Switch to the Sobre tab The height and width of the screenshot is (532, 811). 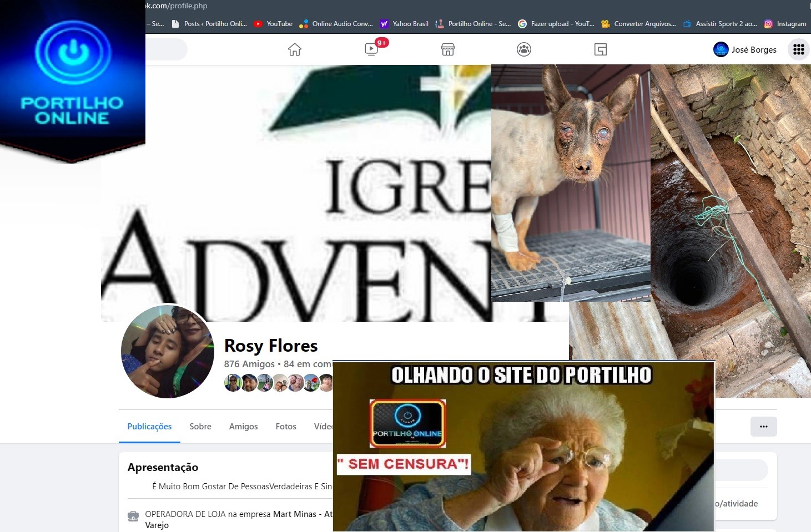pyautogui.click(x=200, y=427)
